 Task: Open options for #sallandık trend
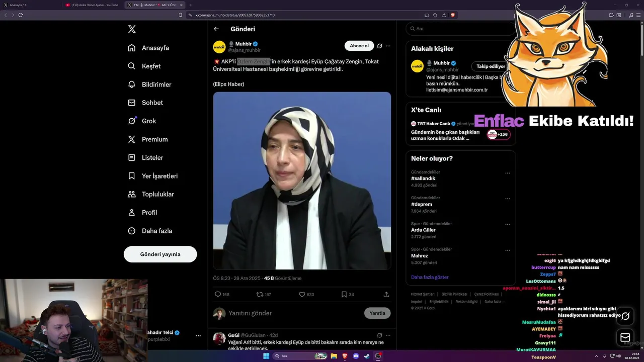[x=507, y=173]
